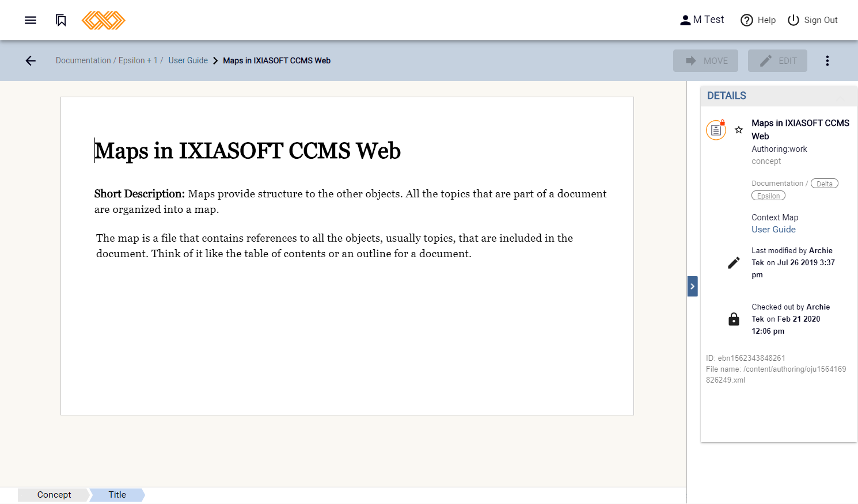Click the Authoring:work status text
The image size is (858, 504).
click(x=779, y=149)
